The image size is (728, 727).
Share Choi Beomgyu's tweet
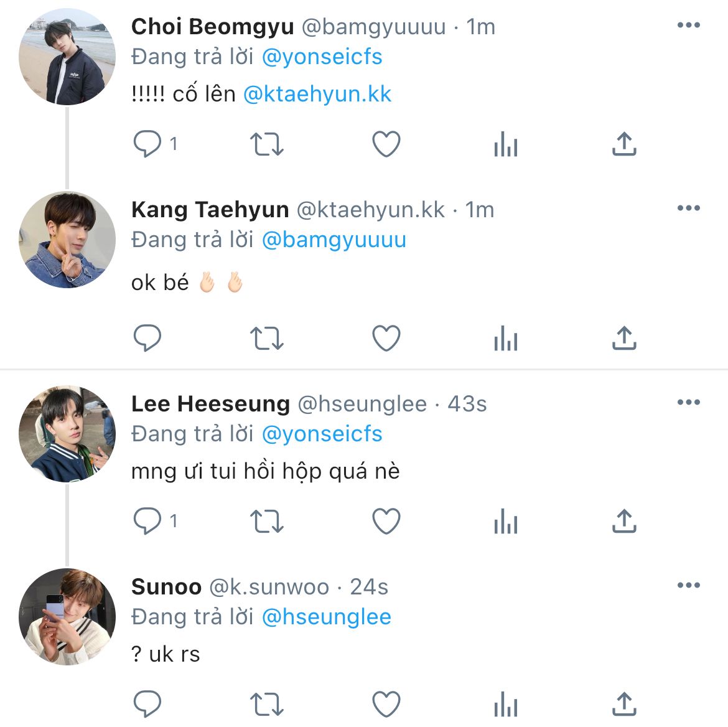623,145
